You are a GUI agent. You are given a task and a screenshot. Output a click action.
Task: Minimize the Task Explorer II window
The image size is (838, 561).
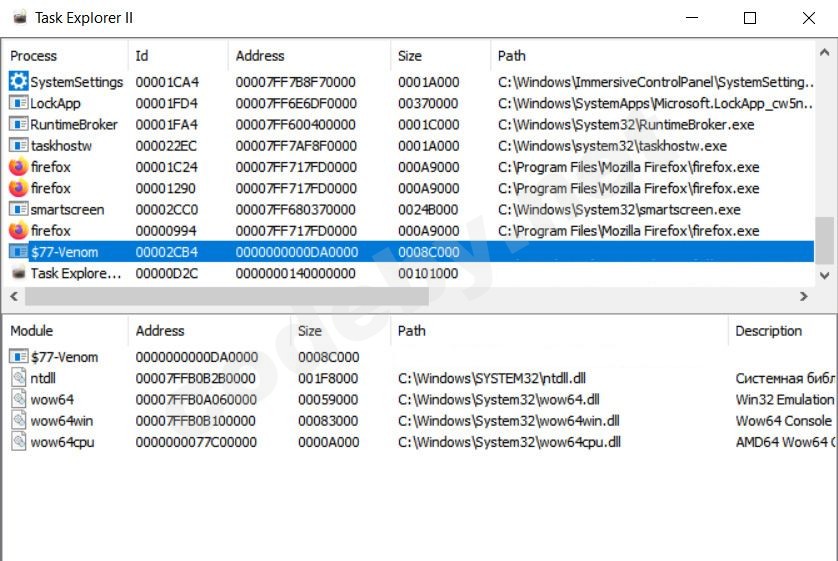(x=692, y=18)
